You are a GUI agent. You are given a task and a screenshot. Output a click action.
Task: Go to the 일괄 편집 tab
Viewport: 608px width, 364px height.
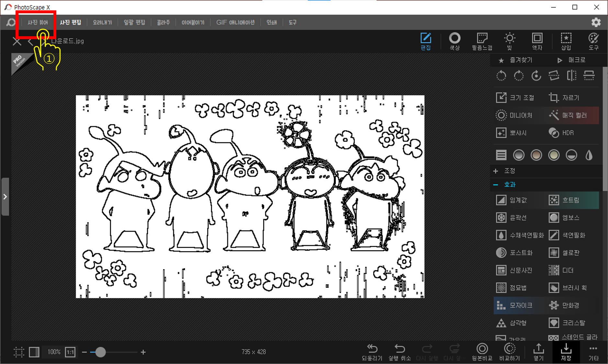pos(134,22)
